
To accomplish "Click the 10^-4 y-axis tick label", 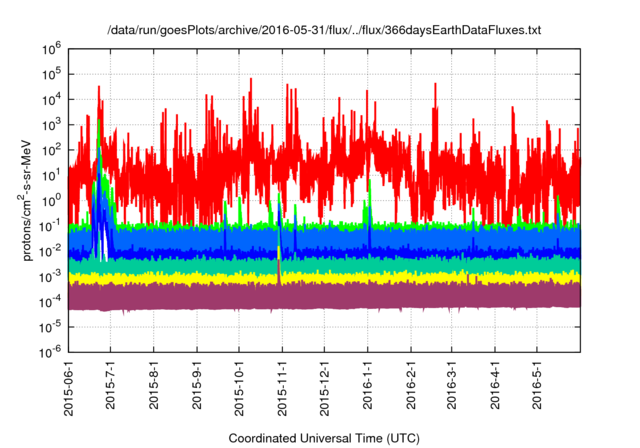I will 50,302.
